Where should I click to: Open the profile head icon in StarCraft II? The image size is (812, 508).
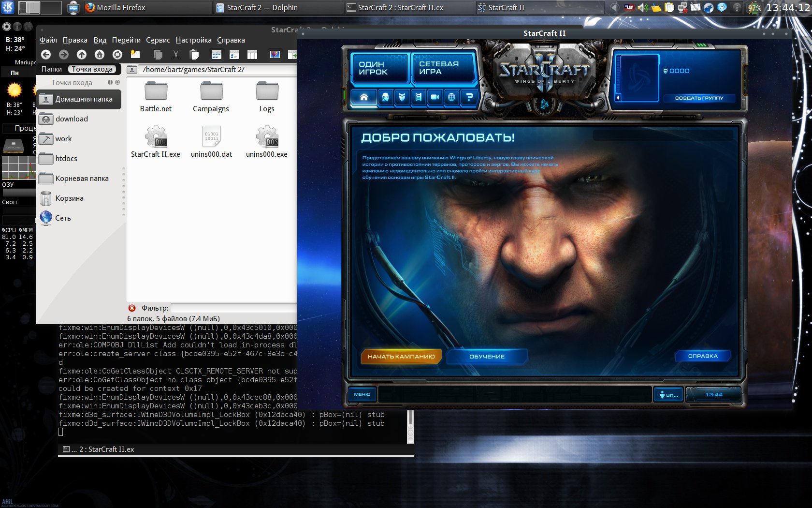point(386,97)
